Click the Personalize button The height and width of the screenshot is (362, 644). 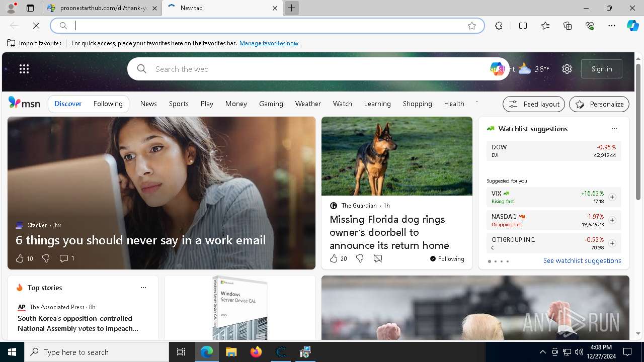coord(599,104)
